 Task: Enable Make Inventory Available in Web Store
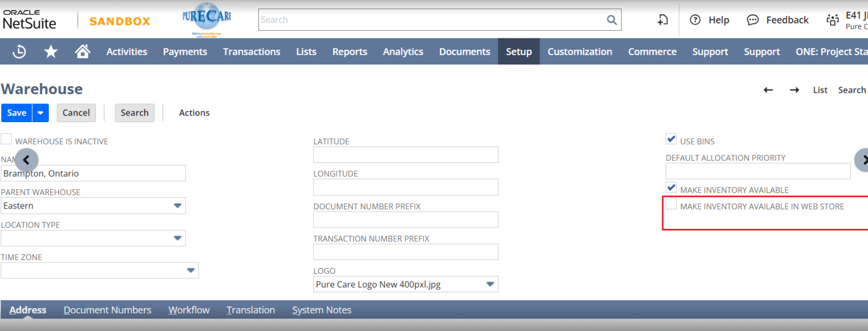pyautogui.click(x=671, y=204)
